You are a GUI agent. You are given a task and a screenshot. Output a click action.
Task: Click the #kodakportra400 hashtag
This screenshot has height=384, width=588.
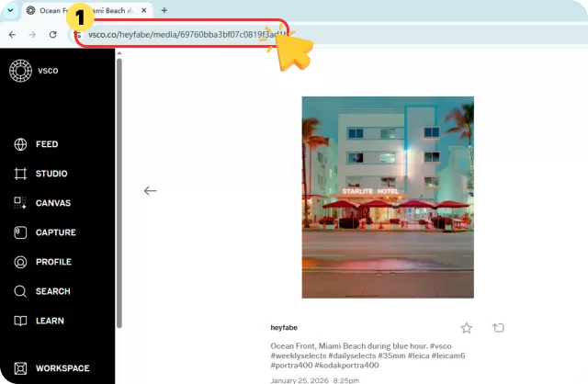(347, 366)
